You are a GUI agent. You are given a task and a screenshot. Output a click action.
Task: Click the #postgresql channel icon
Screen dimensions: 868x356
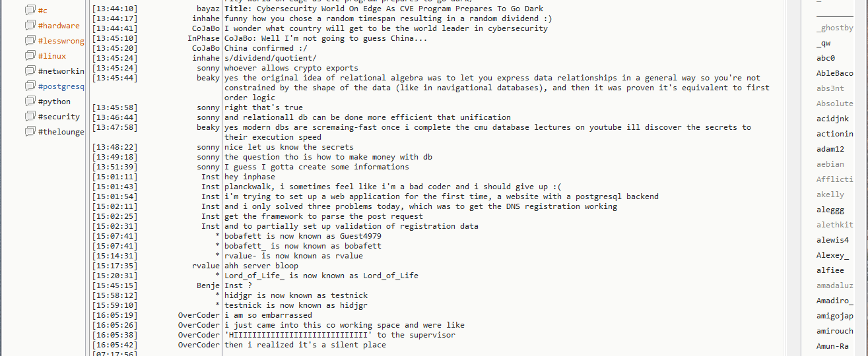click(30, 86)
